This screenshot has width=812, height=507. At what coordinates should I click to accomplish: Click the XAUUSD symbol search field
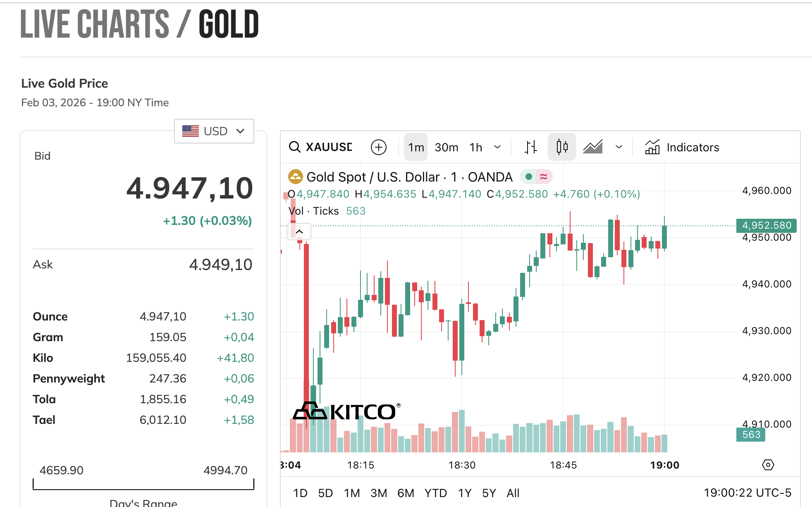coord(329,147)
